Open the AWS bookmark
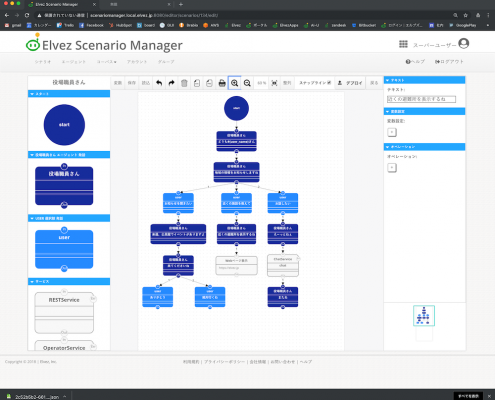The width and height of the screenshot is (495, 400). click(x=211, y=25)
